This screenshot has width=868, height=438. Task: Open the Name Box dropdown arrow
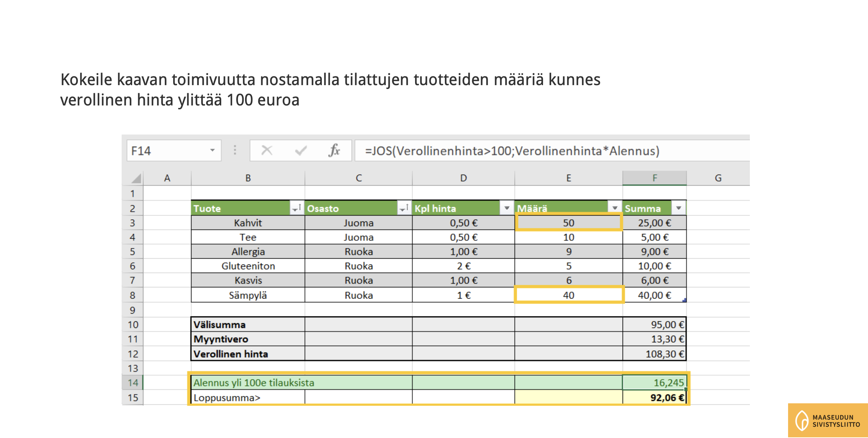click(212, 150)
